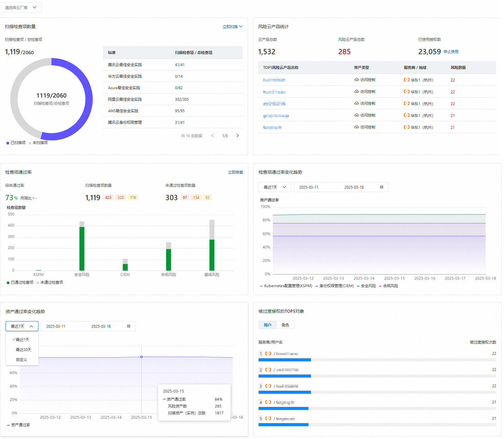Click calendar icon in asset pass-rate trend
This screenshot has height=439, width=504.
(128, 326)
